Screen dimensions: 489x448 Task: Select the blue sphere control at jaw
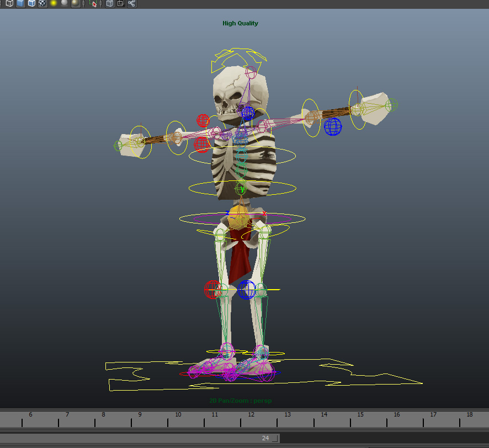(x=248, y=113)
